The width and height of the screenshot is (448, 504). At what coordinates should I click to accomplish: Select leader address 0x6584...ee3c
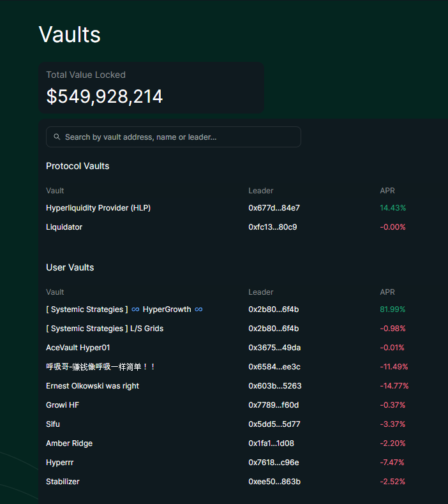274,367
